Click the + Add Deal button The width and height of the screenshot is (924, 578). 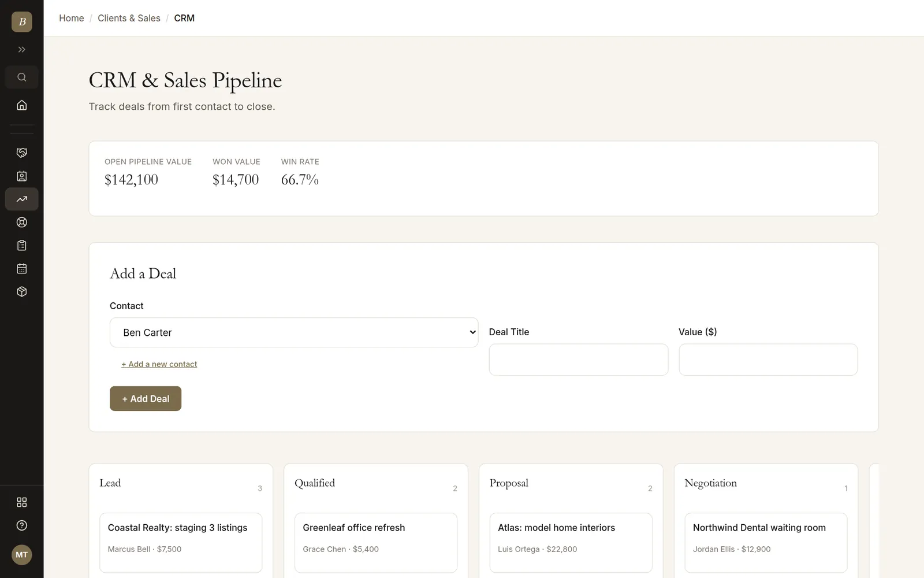click(x=146, y=399)
